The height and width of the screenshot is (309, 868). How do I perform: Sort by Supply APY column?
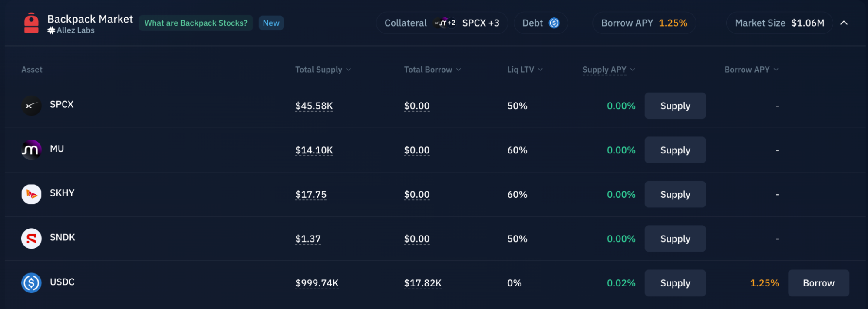(x=609, y=70)
